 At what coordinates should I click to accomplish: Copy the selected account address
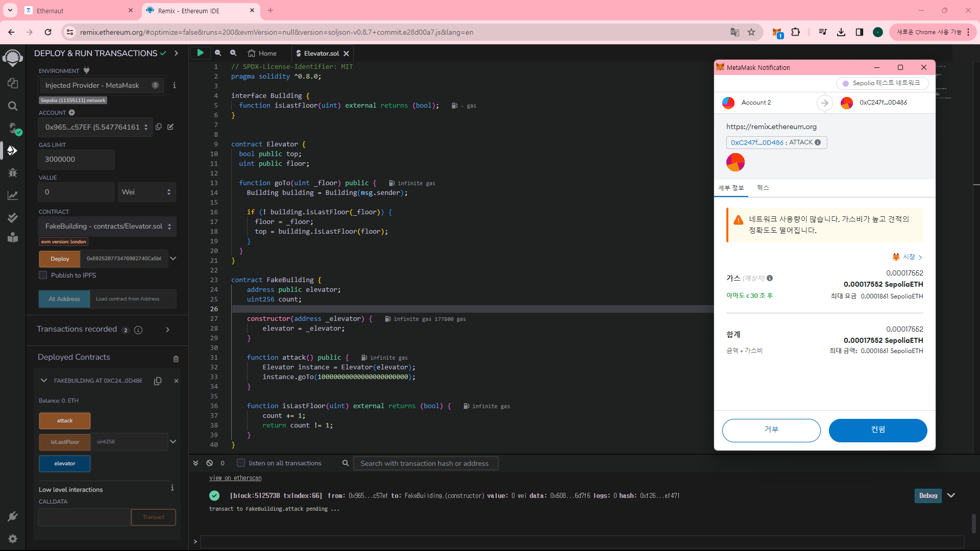(x=159, y=127)
